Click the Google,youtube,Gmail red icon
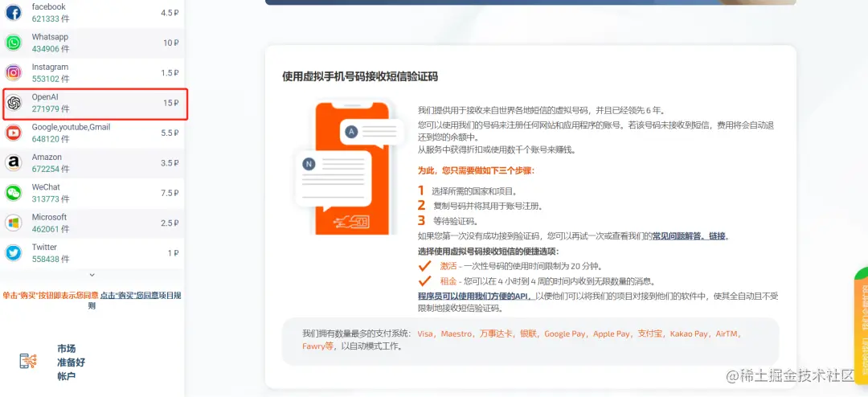The image size is (868, 397). (x=14, y=133)
